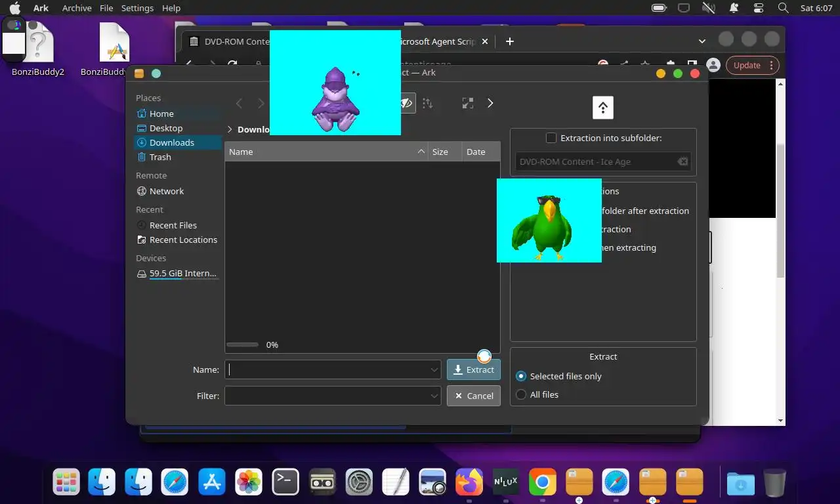Open Photos from the dock
Viewport: 840px width, 504px height.
[249, 483]
